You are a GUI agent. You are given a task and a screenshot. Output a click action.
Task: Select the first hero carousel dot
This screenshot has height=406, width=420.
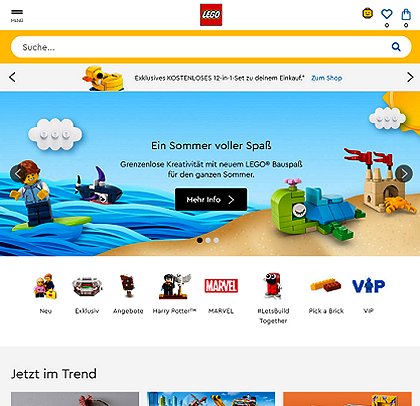click(200, 240)
